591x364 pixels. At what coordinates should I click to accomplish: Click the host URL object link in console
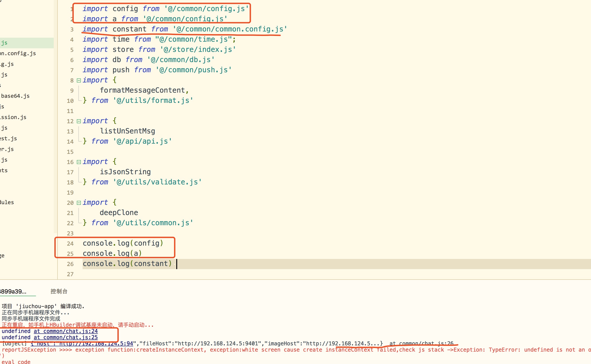click(82, 344)
